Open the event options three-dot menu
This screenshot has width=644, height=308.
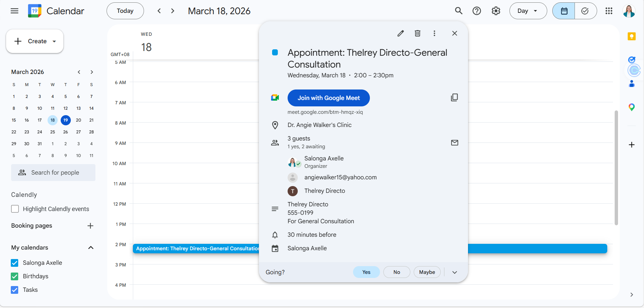pyautogui.click(x=434, y=33)
